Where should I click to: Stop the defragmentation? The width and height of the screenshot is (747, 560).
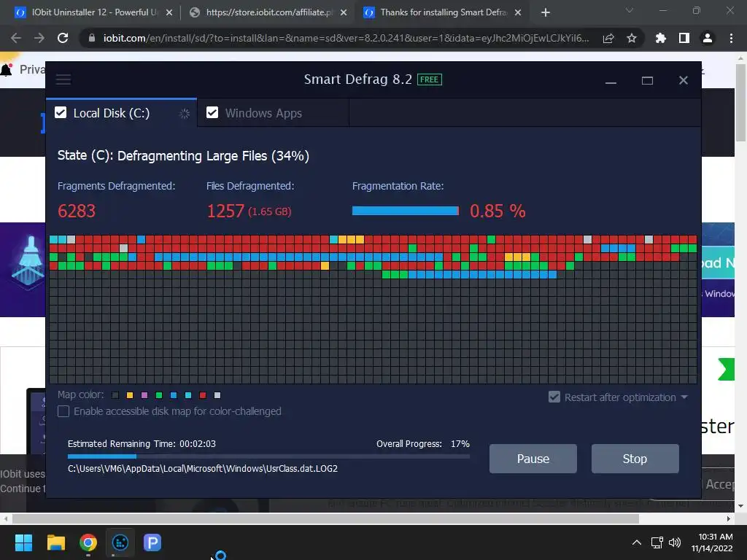[635, 459]
